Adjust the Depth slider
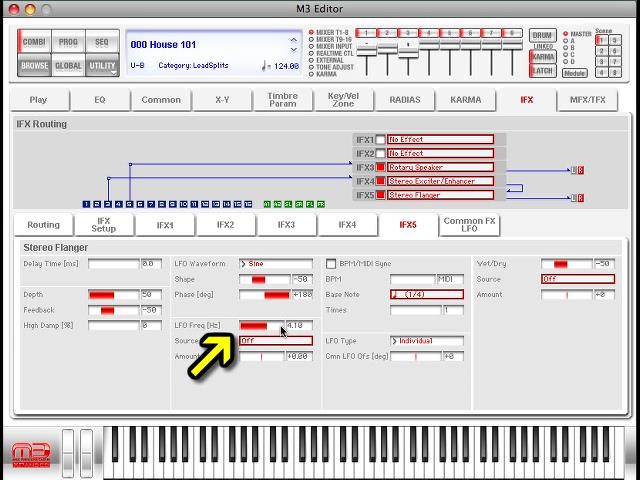Viewport: 640px width, 480px height. point(114,295)
